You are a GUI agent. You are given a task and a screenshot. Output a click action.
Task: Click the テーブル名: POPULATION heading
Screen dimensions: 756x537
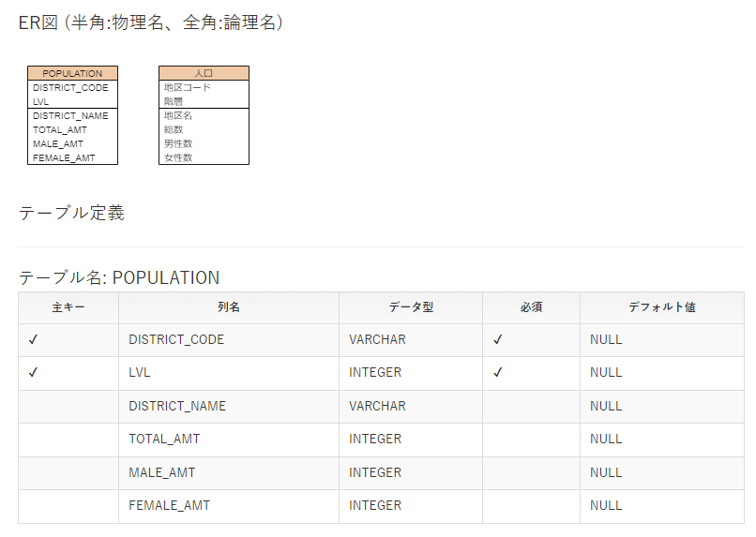[118, 277]
